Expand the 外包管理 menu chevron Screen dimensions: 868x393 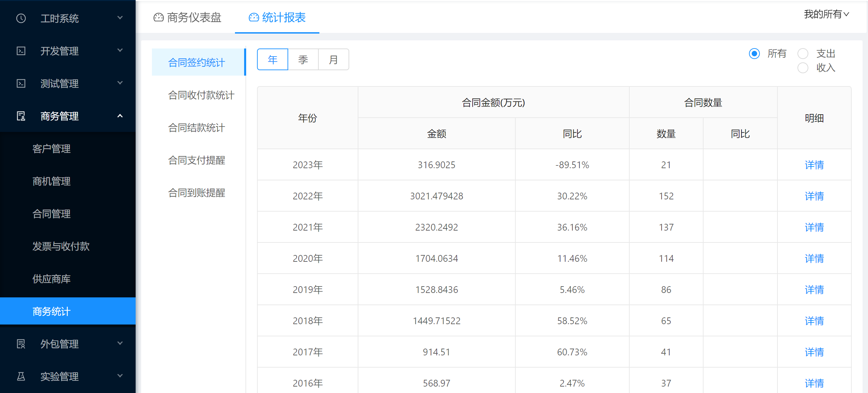[120, 343]
